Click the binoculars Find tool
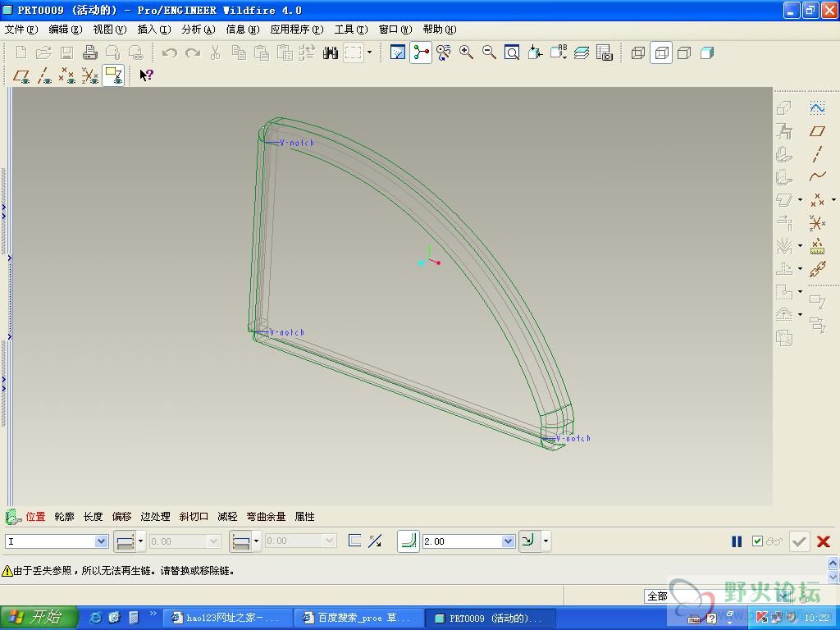Viewport: 840px width, 630px height. tap(331, 52)
